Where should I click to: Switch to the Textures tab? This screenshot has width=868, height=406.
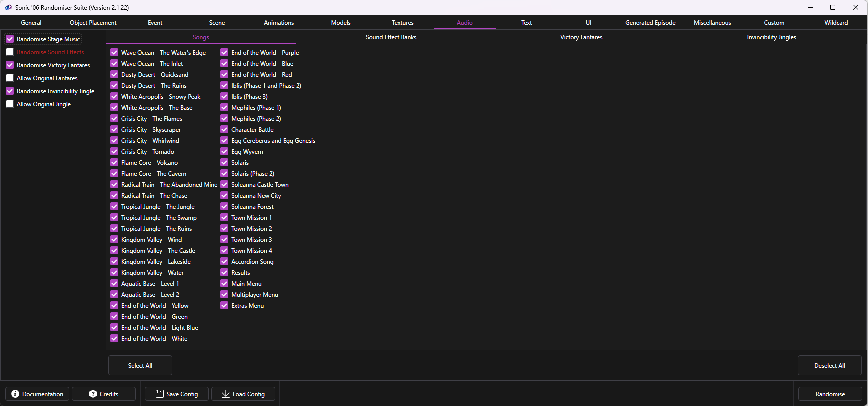tap(403, 23)
